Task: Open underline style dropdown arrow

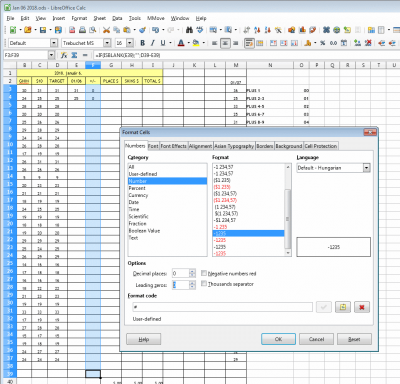Action: [x=170, y=43]
